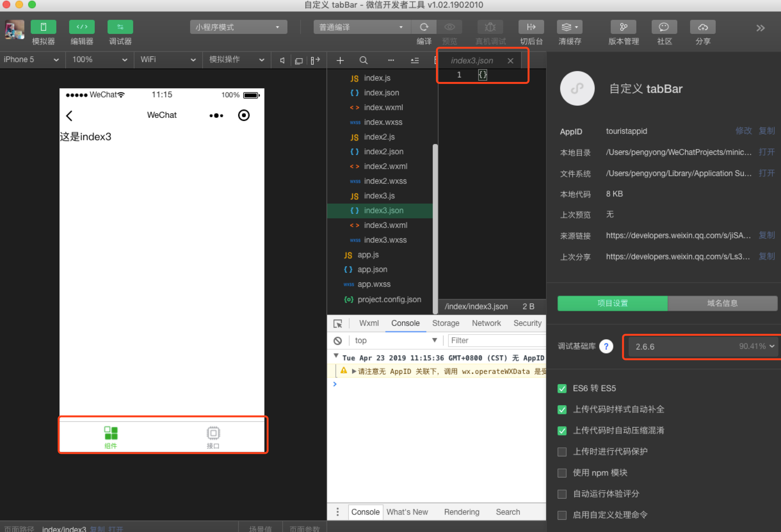The image size is (781, 532).
Task: Open the 普通编译 compile mode dropdown
Action: (x=362, y=27)
